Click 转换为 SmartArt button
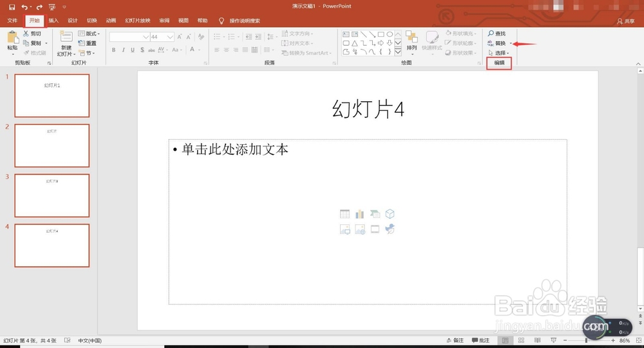Viewport: 644px width, 348px height. (307, 53)
